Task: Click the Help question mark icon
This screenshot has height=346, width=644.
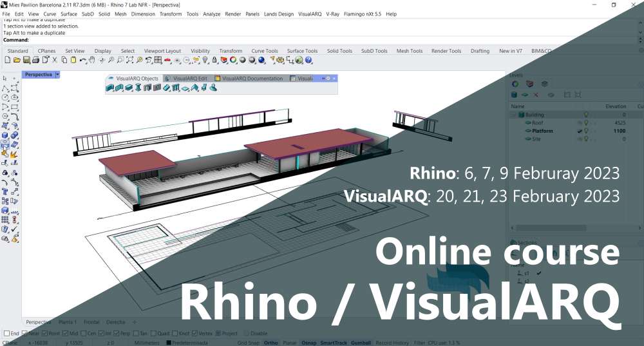Action: tap(308, 60)
